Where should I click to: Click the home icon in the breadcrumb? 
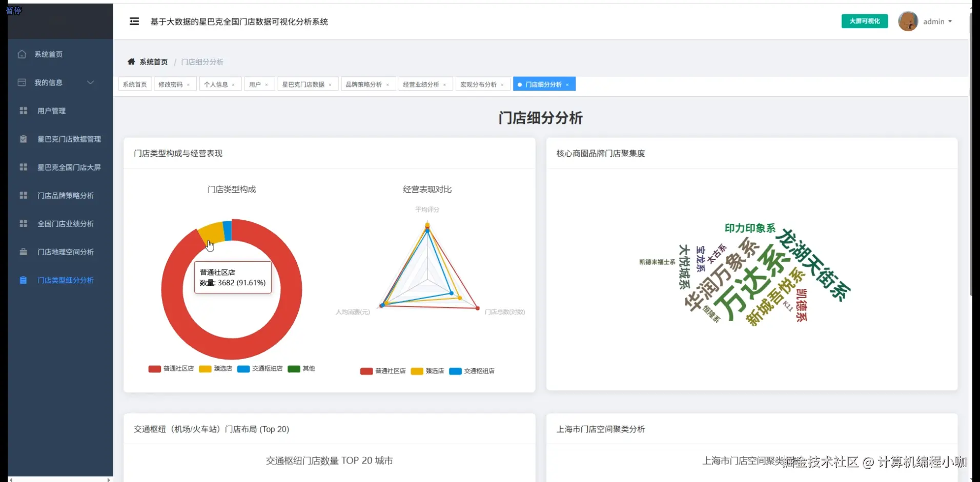(131, 61)
